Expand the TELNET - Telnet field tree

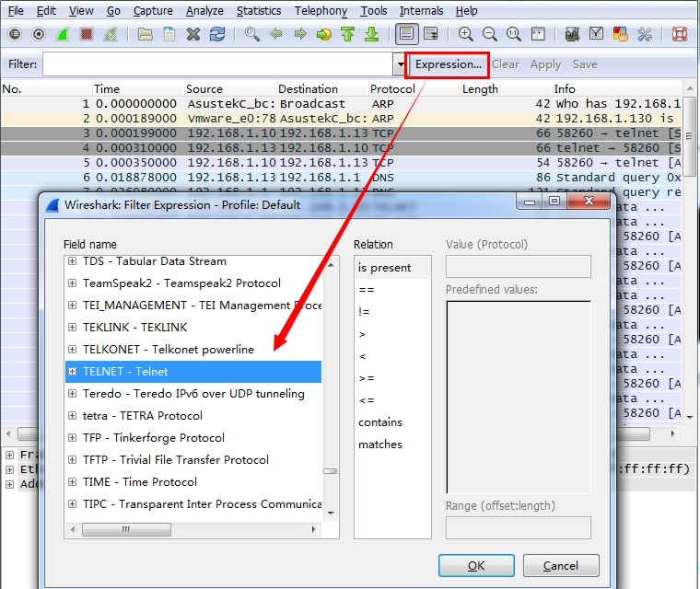tap(73, 372)
